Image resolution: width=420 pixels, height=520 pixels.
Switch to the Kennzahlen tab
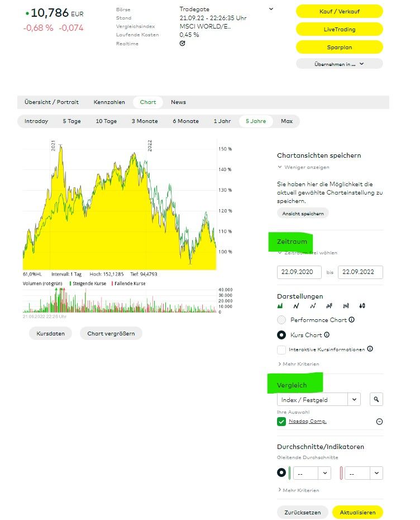[x=109, y=102]
